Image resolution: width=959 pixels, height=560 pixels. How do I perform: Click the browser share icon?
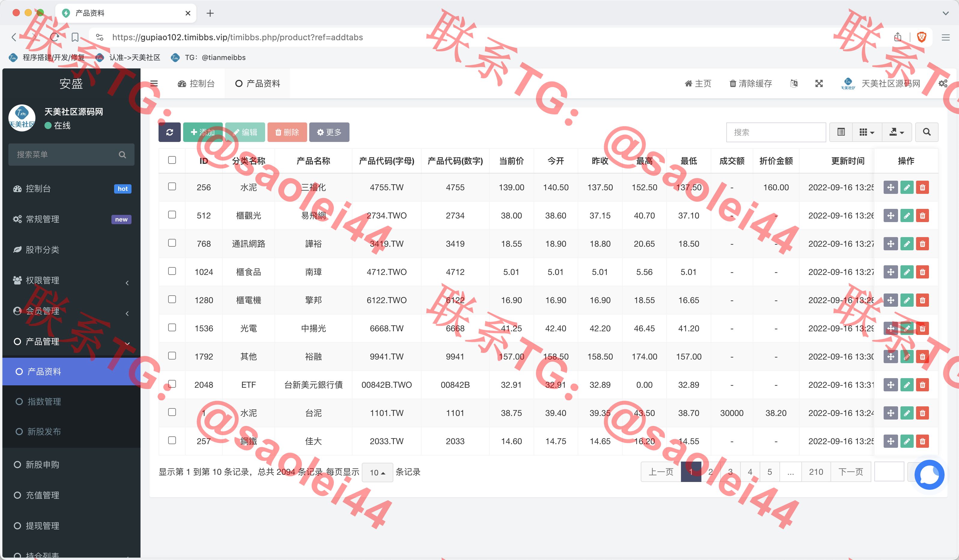click(x=898, y=37)
